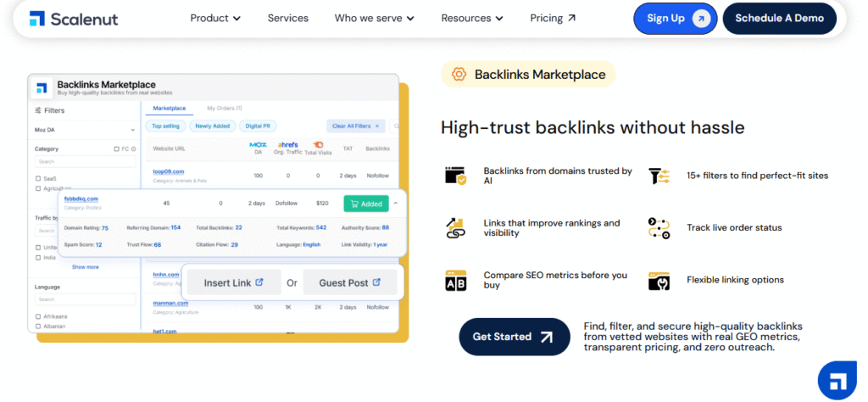Open the Services menu item

click(x=288, y=18)
